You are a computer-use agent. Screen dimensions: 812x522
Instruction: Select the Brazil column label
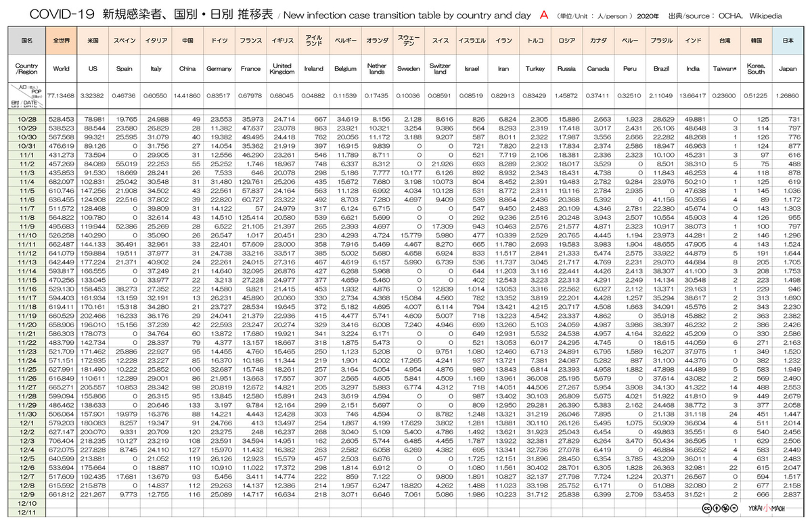click(x=662, y=68)
